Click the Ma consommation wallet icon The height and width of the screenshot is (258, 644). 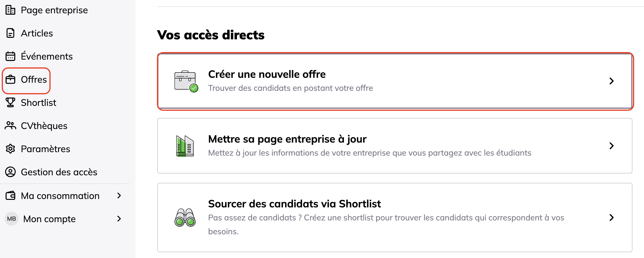10,196
